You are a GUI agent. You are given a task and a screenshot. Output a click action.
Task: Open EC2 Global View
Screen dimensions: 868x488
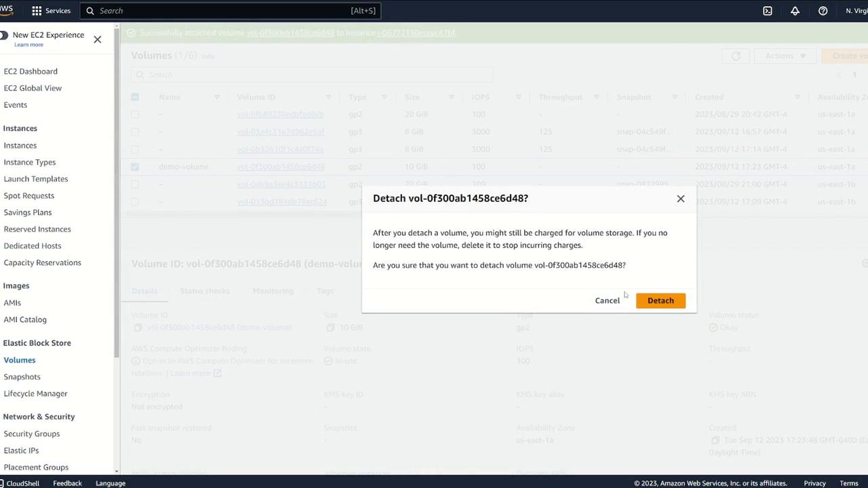pyautogui.click(x=33, y=88)
